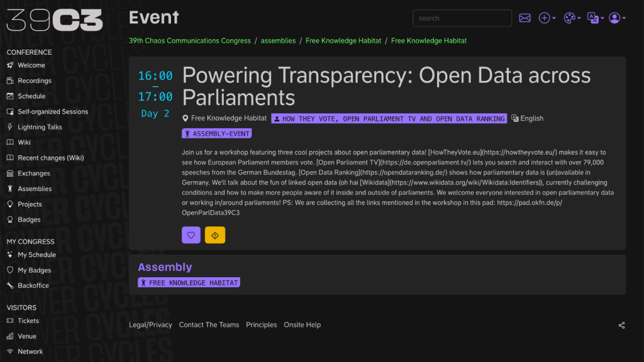Screen dimensions: 644x362
Task: Open Recordings in the sidebar
Action: [34, 80]
